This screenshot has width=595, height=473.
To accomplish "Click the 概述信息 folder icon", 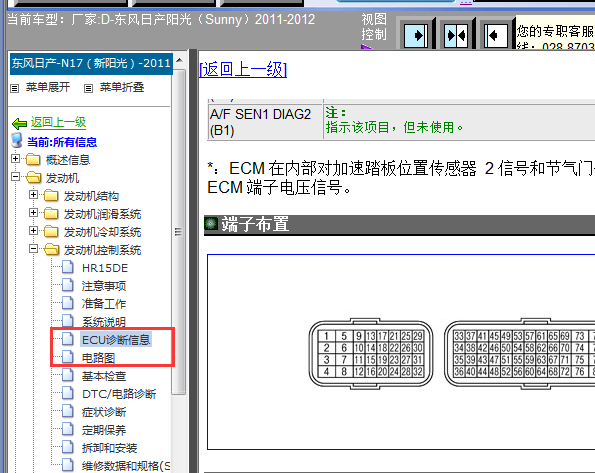I will click(33, 159).
